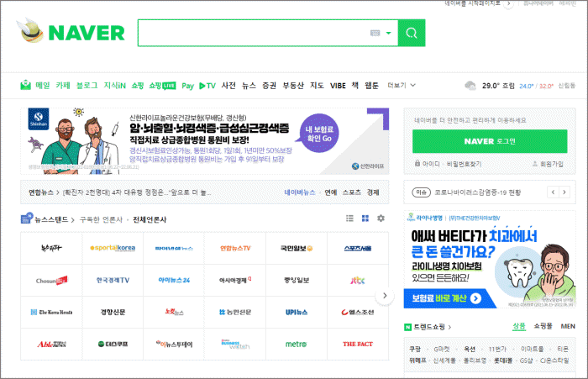Viewport: 588px width, 379px height.
Task: Click the 내 보험료 확인 Go bubble
Action: pyautogui.click(x=319, y=134)
